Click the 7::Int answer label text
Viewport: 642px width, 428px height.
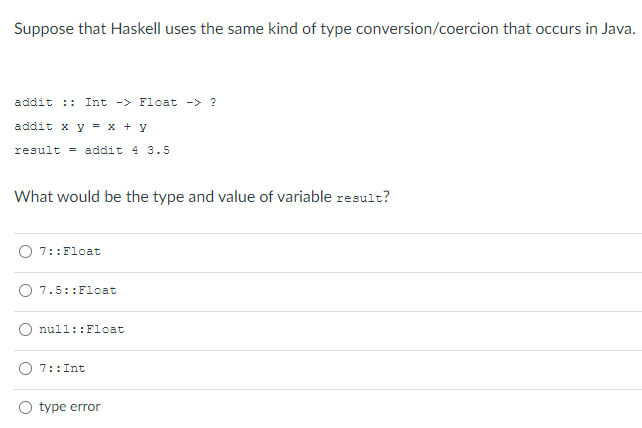click(62, 368)
